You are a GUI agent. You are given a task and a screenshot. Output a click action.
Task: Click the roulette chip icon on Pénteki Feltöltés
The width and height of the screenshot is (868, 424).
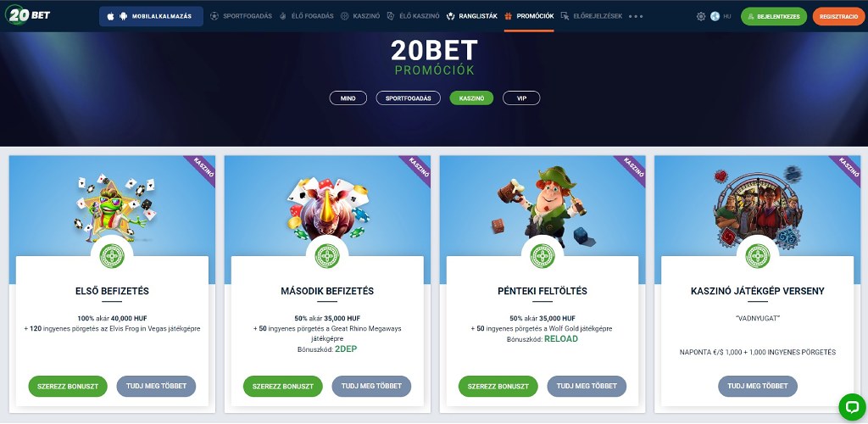pyautogui.click(x=542, y=256)
